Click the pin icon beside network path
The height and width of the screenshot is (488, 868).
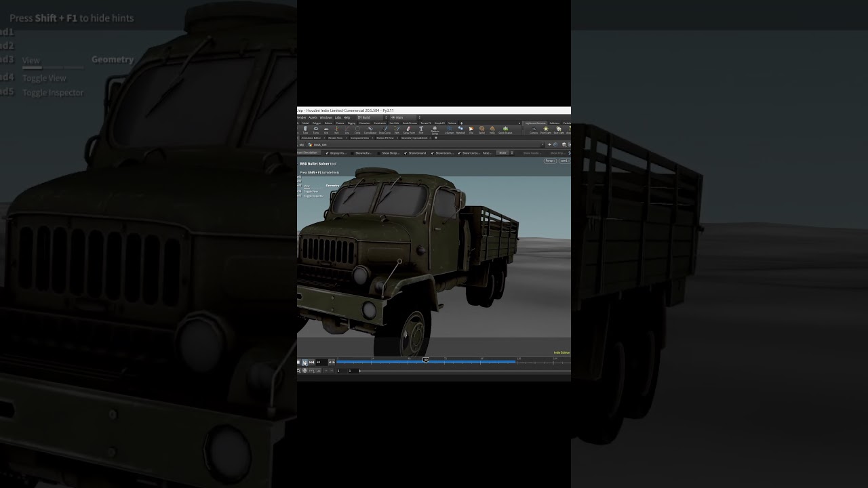[x=549, y=144]
